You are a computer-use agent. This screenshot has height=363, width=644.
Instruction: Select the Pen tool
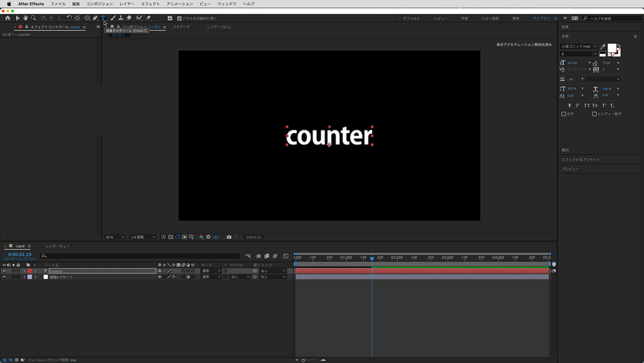[x=95, y=18]
